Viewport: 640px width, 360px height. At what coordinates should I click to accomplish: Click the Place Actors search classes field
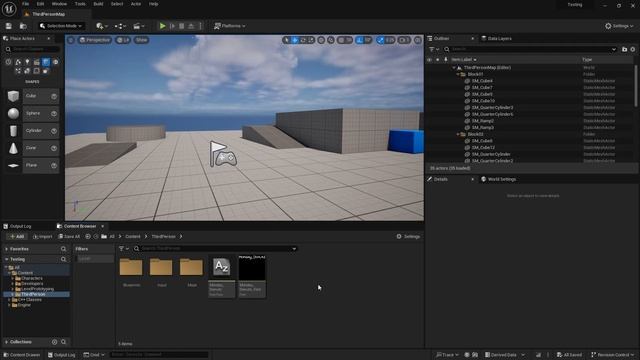(32, 49)
